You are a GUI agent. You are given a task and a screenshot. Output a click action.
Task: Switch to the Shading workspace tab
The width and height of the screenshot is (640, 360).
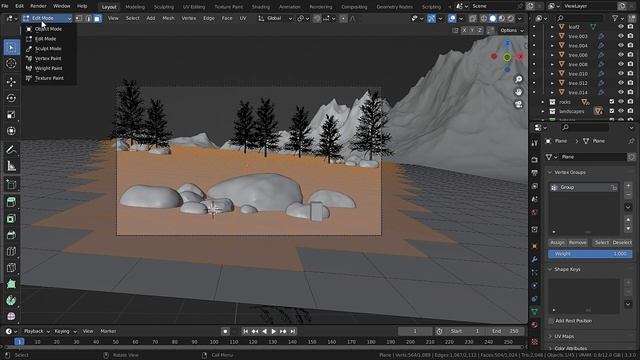tap(260, 7)
